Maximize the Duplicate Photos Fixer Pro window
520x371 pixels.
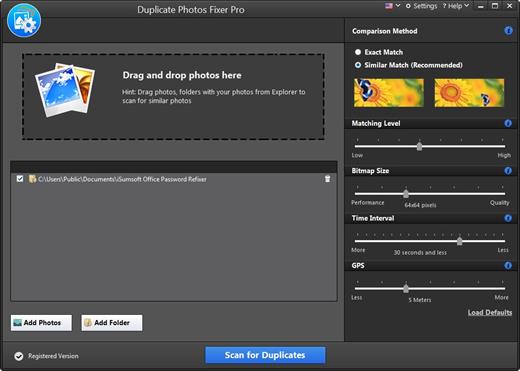click(x=495, y=6)
